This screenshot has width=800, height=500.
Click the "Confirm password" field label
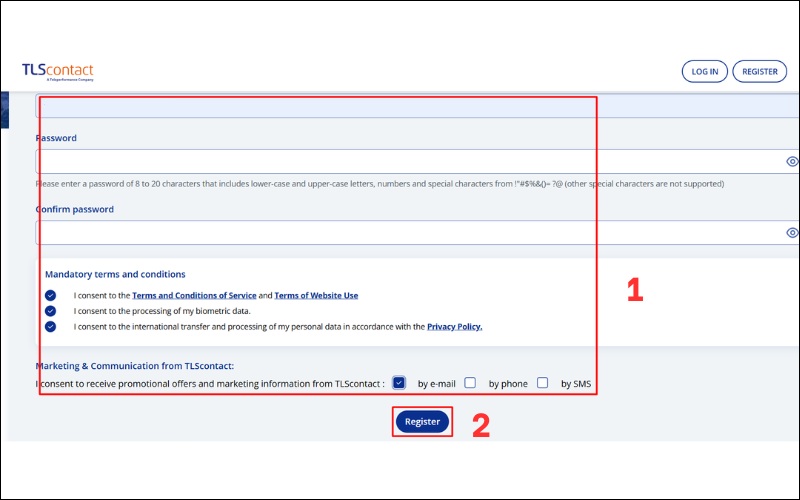pyautogui.click(x=75, y=210)
